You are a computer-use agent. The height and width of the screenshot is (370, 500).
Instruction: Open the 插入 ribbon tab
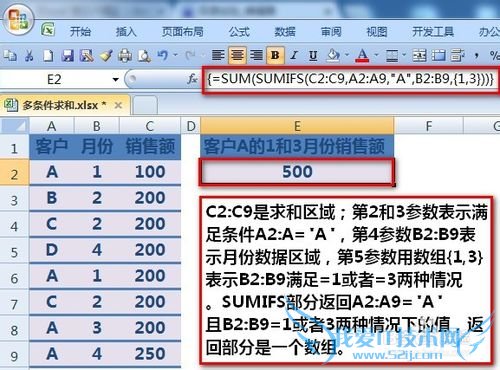point(126,32)
